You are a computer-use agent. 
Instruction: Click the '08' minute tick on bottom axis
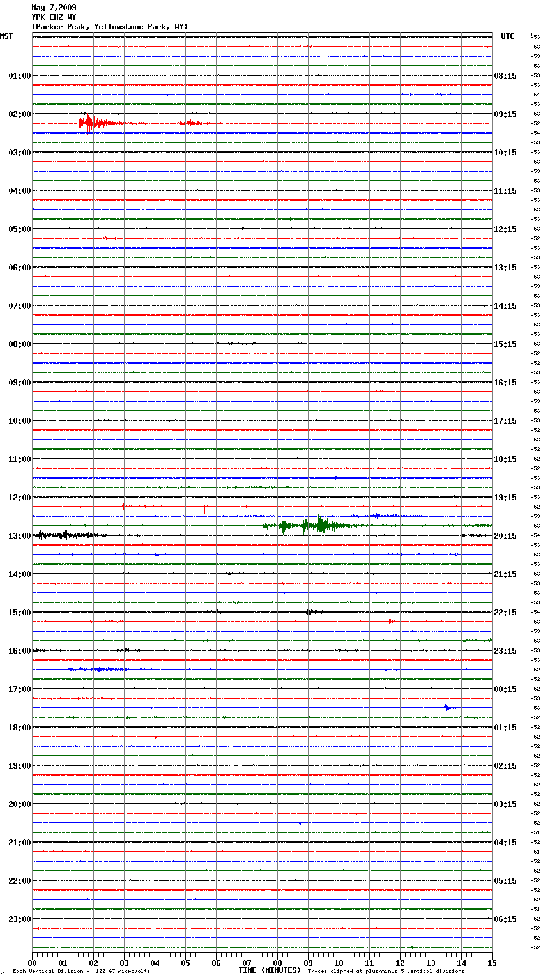point(277,963)
